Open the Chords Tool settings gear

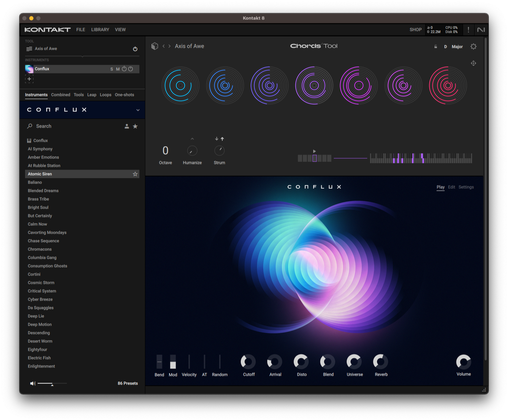click(x=473, y=46)
